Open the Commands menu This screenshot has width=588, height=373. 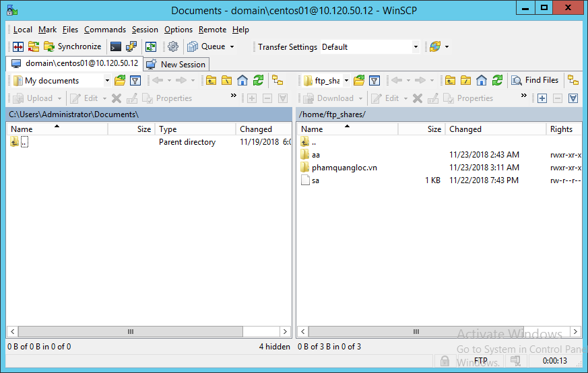point(105,30)
